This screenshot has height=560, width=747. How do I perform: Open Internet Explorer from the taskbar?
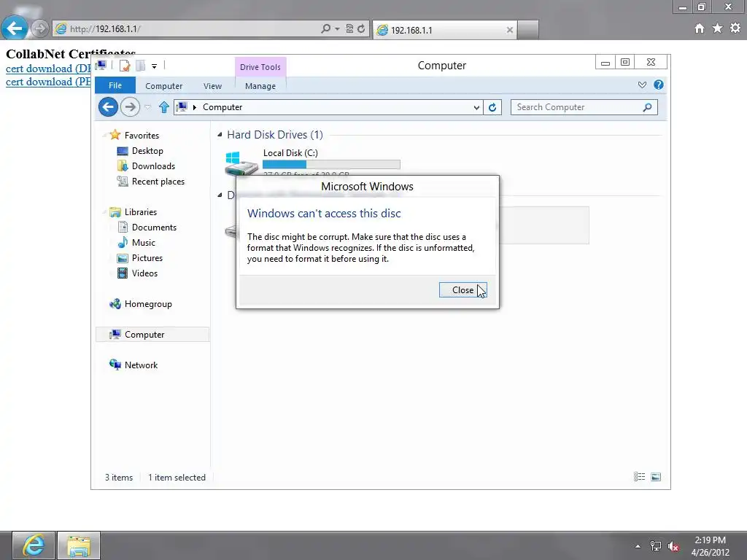[34, 545]
